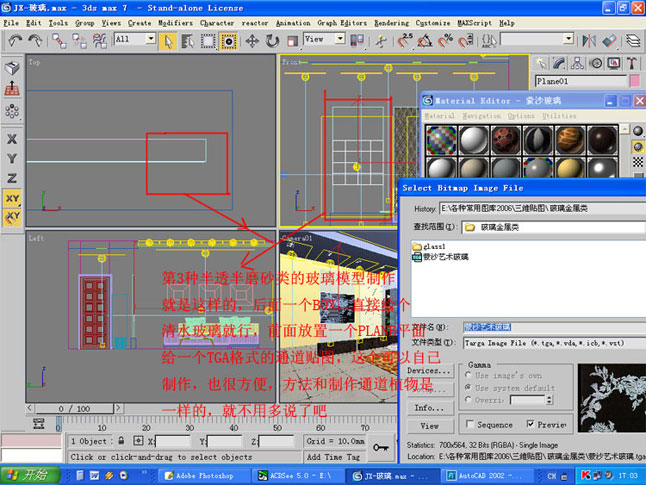Switch to the Modify command panel tab
646x485 pixels.
(559, 63)
